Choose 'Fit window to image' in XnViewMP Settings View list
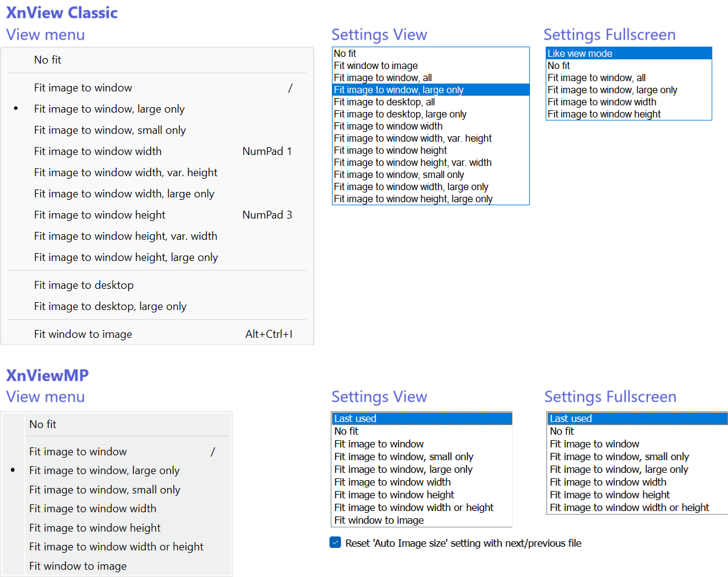 point(379,520)
